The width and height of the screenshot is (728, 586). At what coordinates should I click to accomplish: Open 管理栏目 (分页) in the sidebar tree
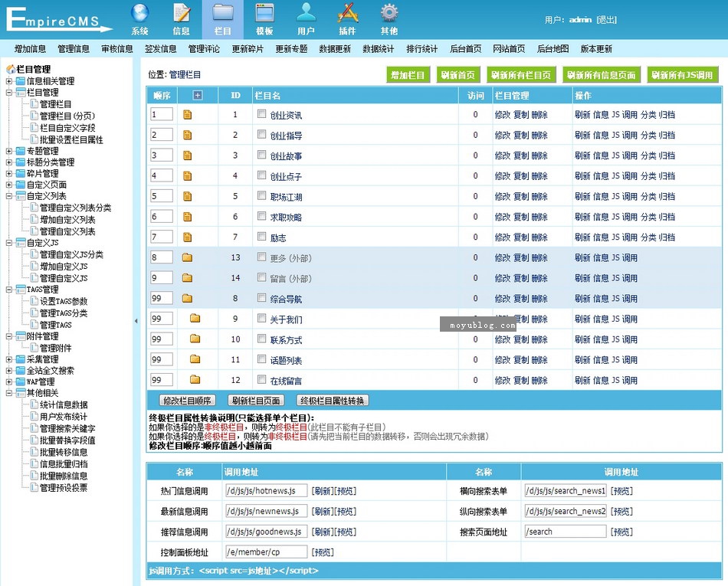coord(67,116)
